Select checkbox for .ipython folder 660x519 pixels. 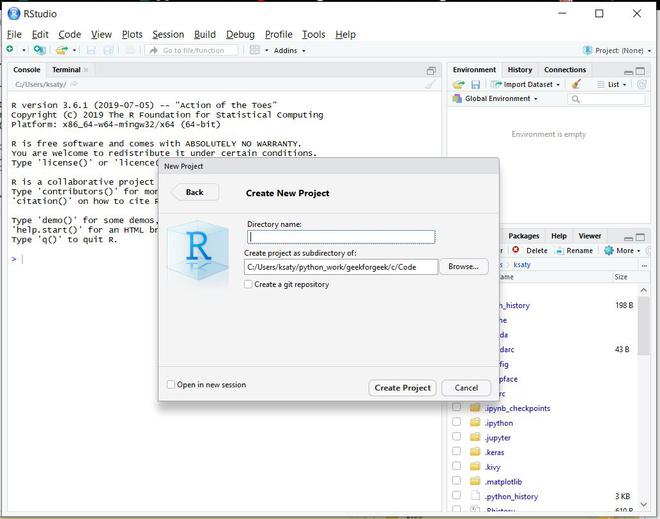[456, 422]
